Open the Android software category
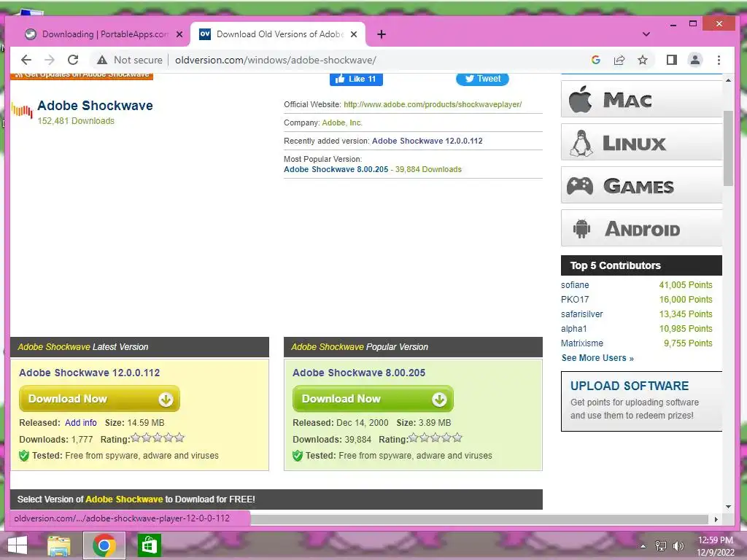 pyautogui.click(x=641, y=228)
